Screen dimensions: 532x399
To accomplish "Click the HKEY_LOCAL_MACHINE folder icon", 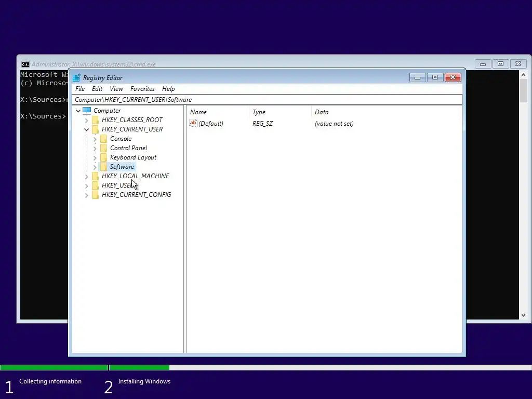I will pyautogui.click(x=96, y=176).
